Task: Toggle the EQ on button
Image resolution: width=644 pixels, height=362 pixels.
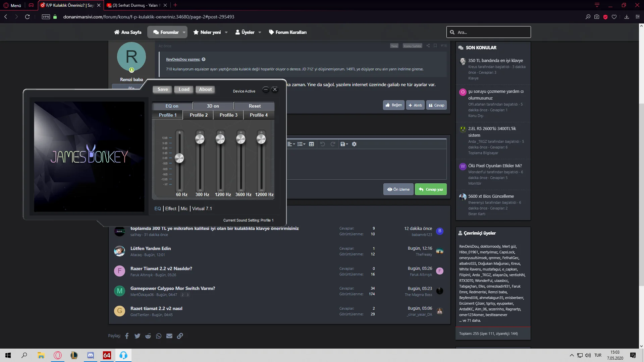Action: pos(172,106)
